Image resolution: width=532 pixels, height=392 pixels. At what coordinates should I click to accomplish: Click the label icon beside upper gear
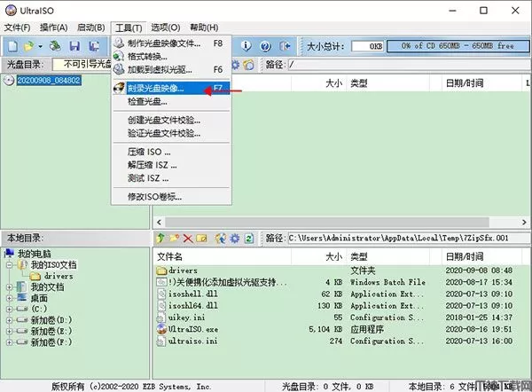pyautogui.click(x=248, y=65)
